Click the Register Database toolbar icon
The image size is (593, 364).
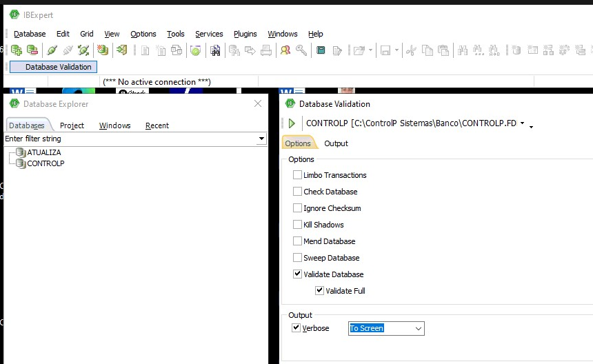coord(17,50)
